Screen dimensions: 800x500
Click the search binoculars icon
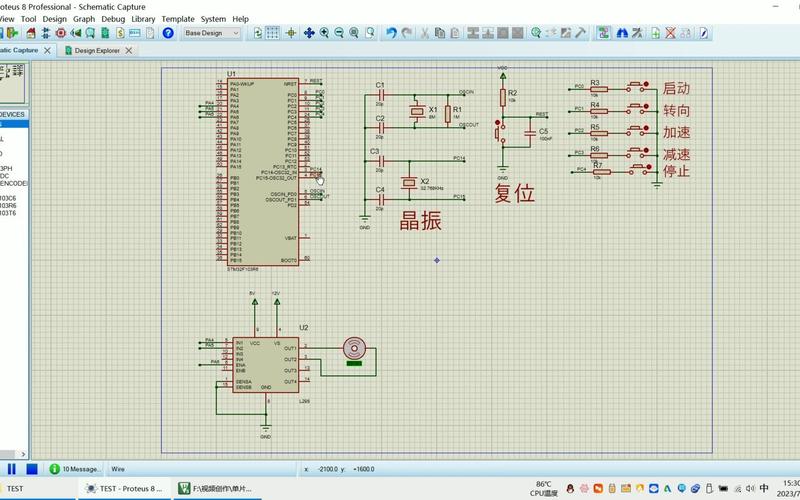pyautogui.click(x=620, y=33)
